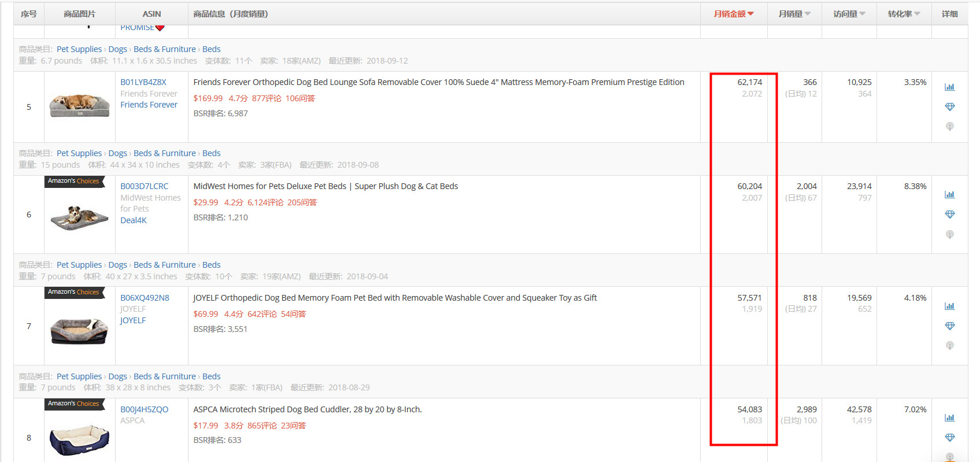Select conversion rate 8.38%
Screen dimensions: 980x462
(x=915, y=186)
